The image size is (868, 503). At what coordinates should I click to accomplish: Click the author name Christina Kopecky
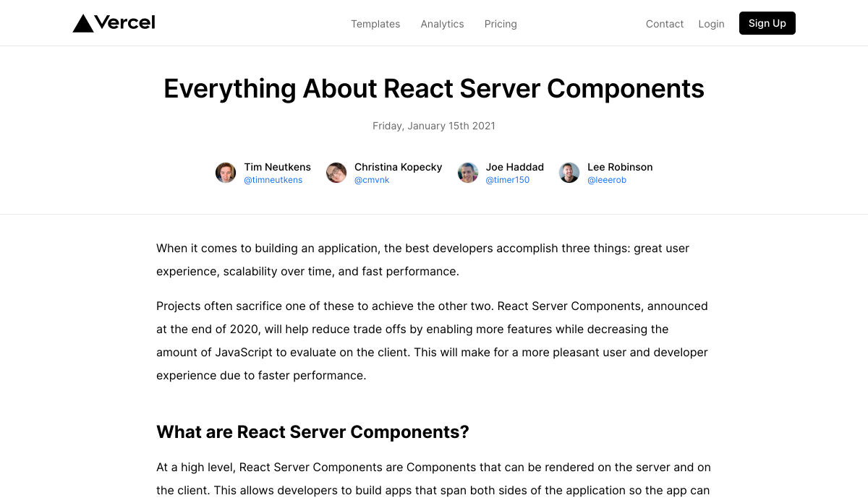pyautogui.click(x=398, y=167)
